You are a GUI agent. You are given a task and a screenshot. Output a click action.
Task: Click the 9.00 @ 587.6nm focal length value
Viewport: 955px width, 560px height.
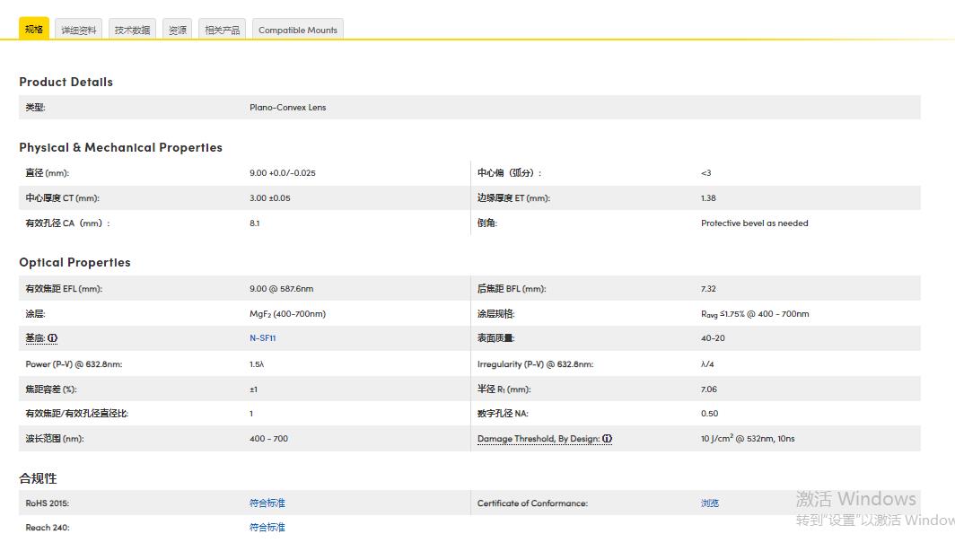coord(281,289)
